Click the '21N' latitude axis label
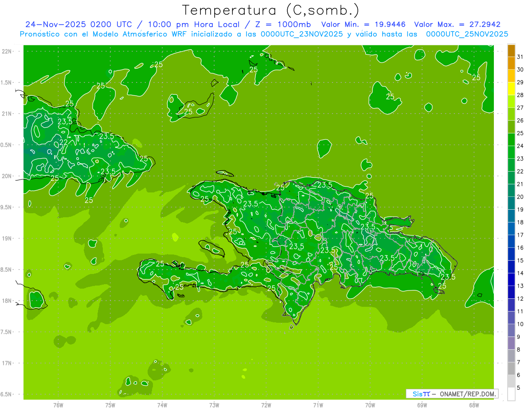 (x=6, y=114)
